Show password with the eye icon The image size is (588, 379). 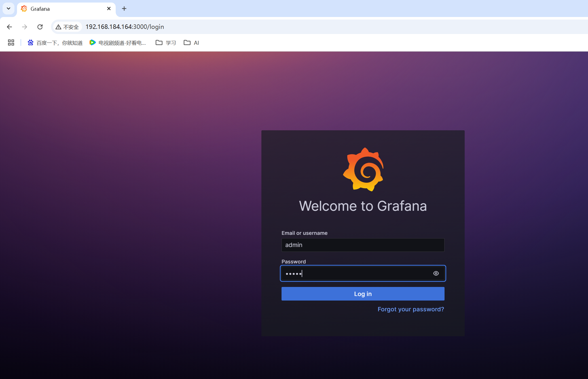436,273
